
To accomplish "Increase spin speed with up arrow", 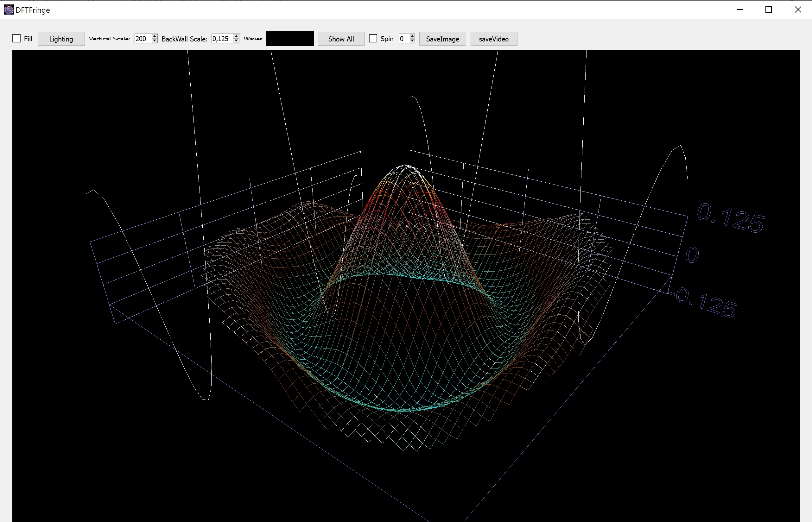I will tap(412, 36).
